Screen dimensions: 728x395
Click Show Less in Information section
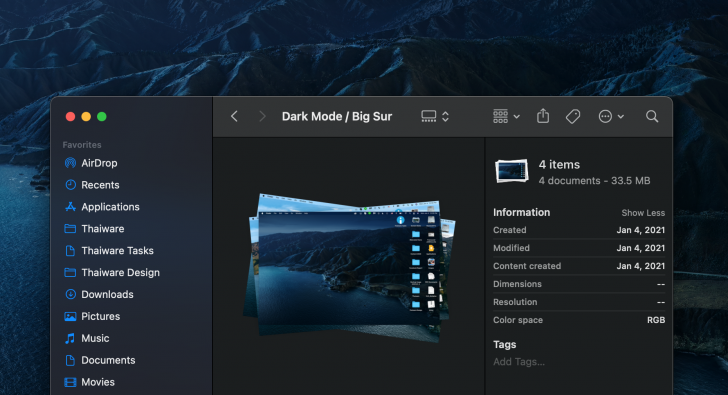(643, 213)
